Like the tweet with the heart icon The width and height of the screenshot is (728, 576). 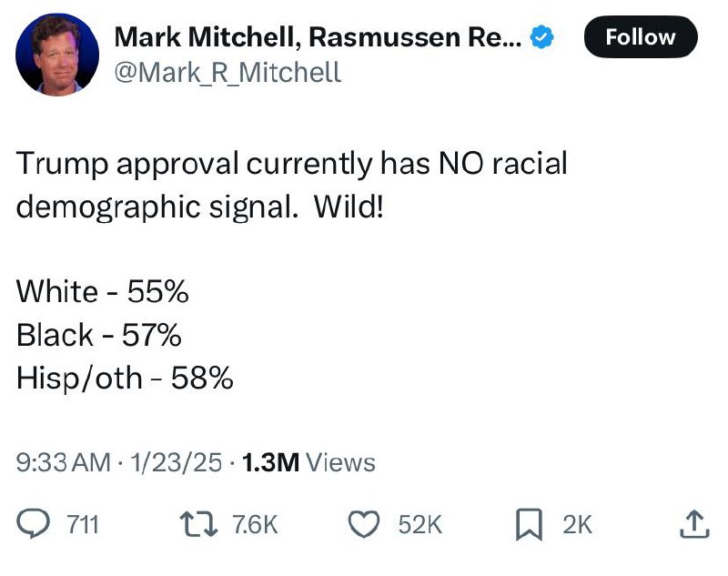point(364,524)
